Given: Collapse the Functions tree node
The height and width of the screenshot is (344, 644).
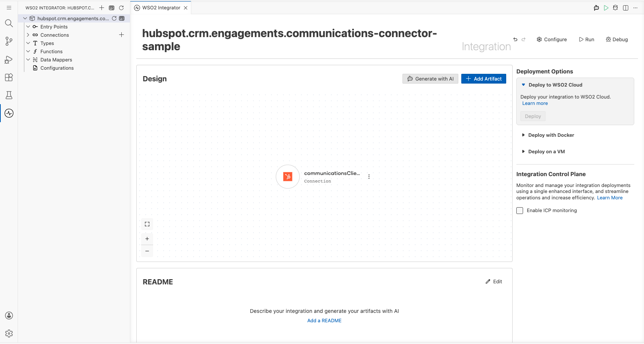Looking at the screenshot, I should click(28, 51).
